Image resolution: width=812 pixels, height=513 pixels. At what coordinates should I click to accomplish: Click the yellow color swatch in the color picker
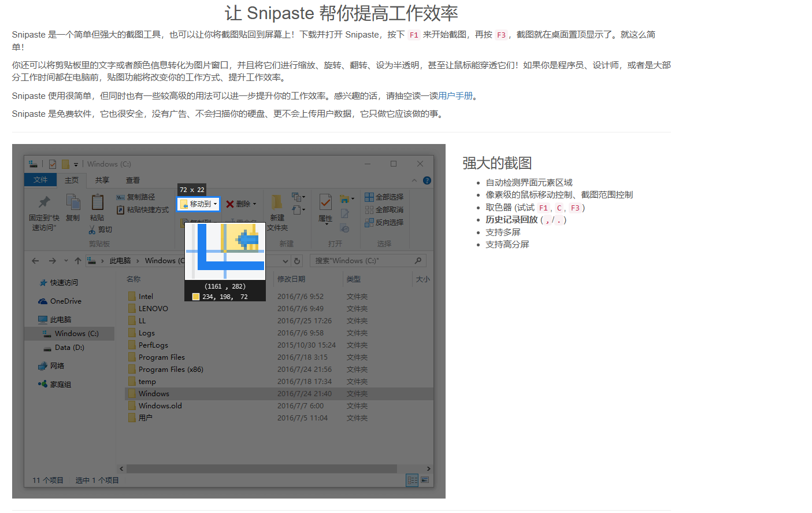[196, 297]
